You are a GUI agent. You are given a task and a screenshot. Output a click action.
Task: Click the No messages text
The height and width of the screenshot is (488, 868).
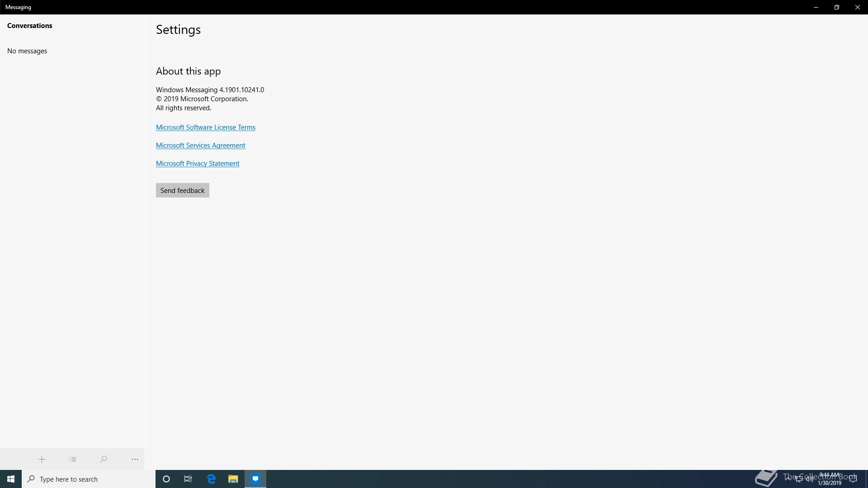(x=27, y=51)
